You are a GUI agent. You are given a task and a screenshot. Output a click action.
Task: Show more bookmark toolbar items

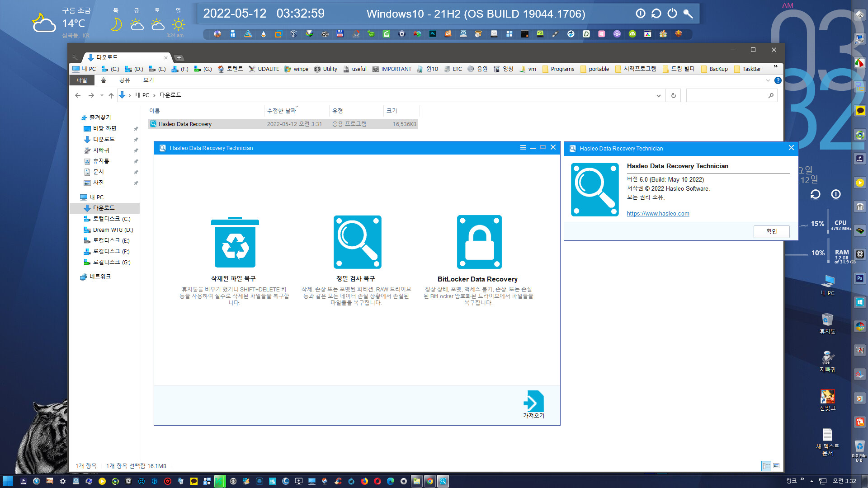[776, 66]
